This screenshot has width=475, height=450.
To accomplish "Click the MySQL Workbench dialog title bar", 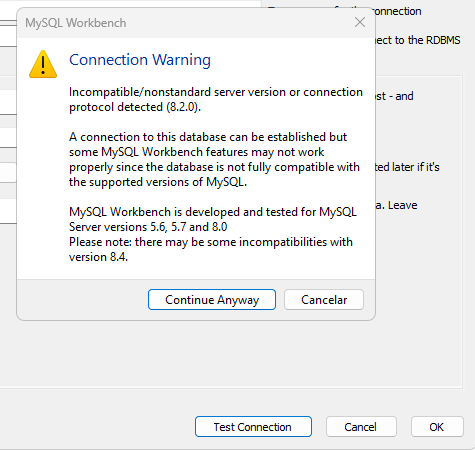I will click(187, 23).
